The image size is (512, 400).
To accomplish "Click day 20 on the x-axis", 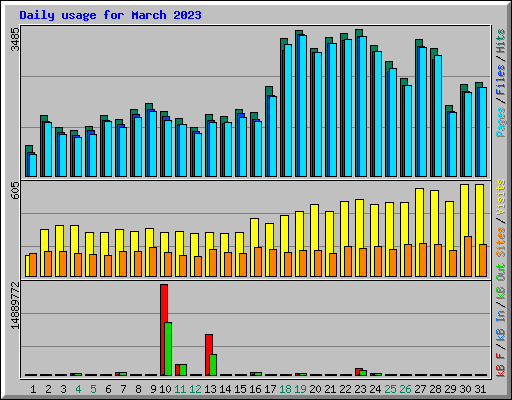I will [x=315, y=389].
